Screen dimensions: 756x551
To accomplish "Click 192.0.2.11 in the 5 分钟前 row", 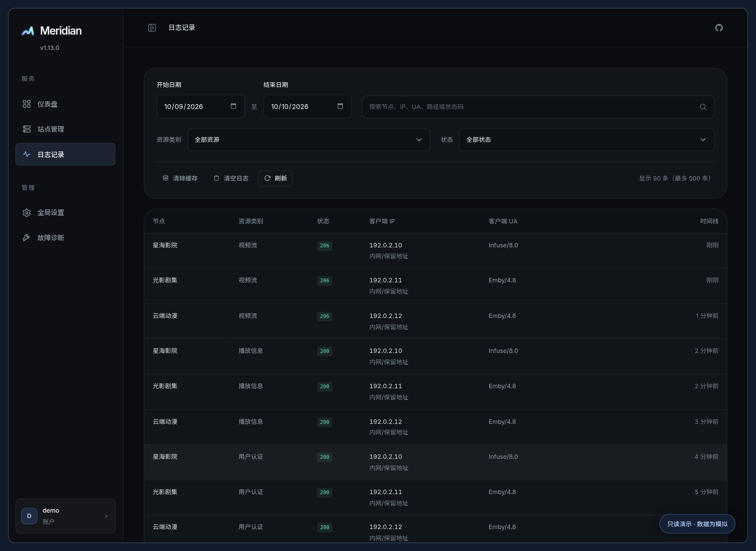I will [386, 492].
